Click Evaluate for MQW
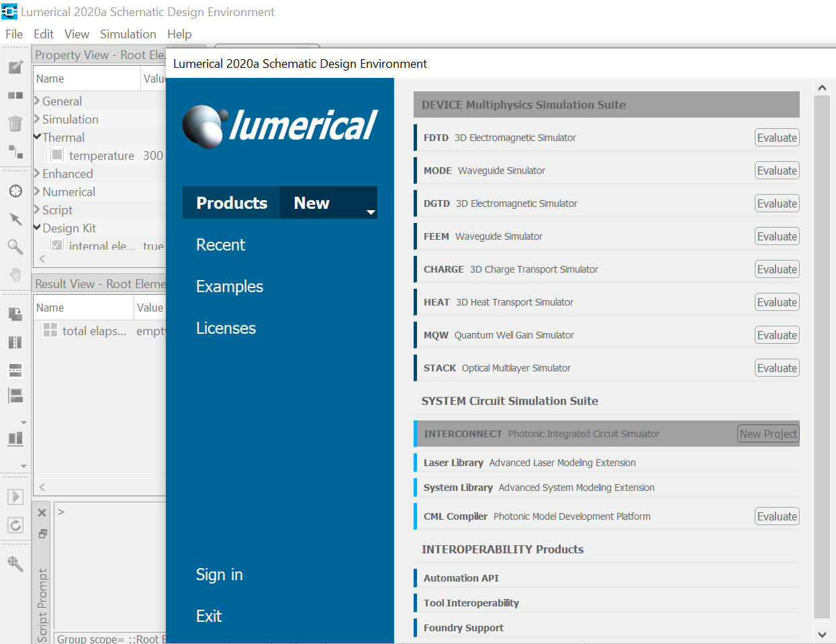Viewport: 836px width, 644px height. coord(777,335)
